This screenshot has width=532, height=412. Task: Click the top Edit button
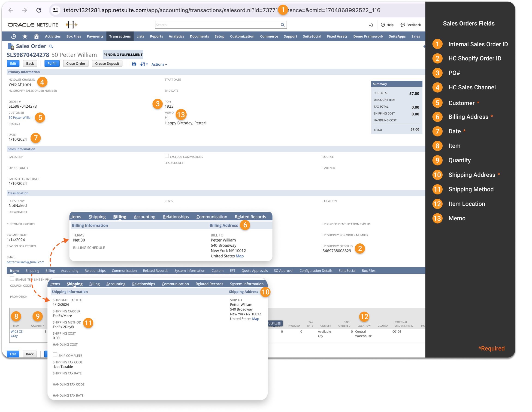pyautogui.click(x=13, y=64)
